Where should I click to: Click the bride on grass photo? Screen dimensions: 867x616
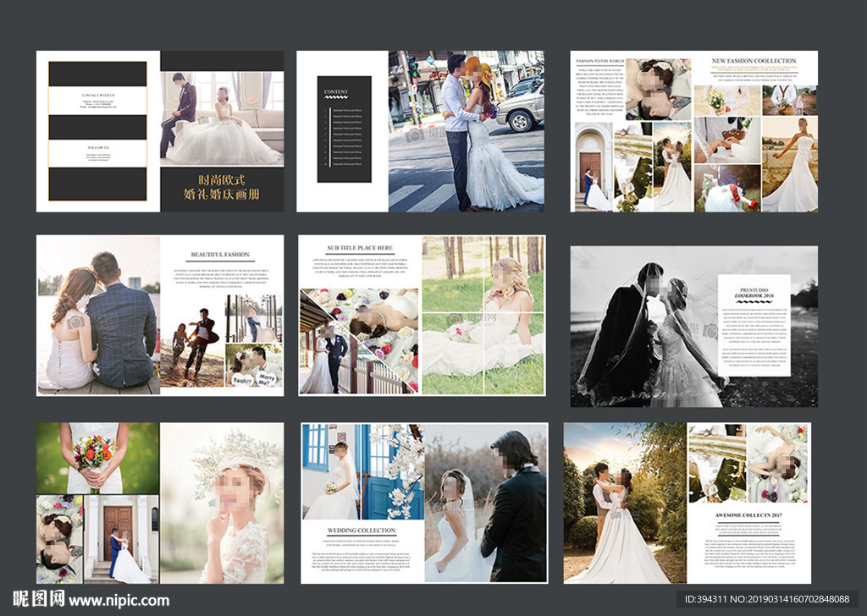(x=483, y=316)
